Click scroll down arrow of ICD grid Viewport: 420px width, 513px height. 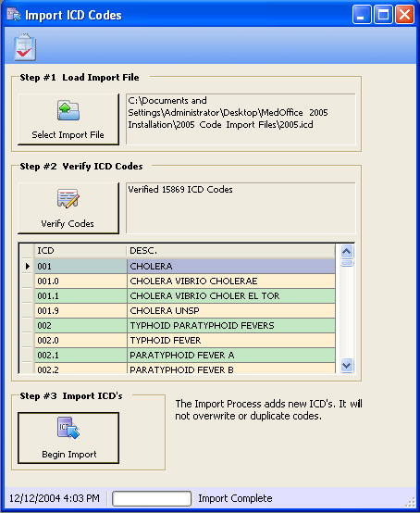(x=347, y=365)
